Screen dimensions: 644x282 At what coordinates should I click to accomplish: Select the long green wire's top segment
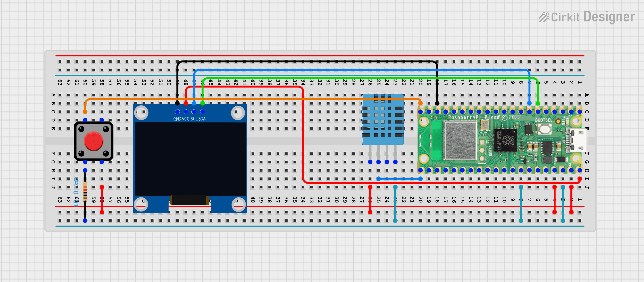coord(370,78)
